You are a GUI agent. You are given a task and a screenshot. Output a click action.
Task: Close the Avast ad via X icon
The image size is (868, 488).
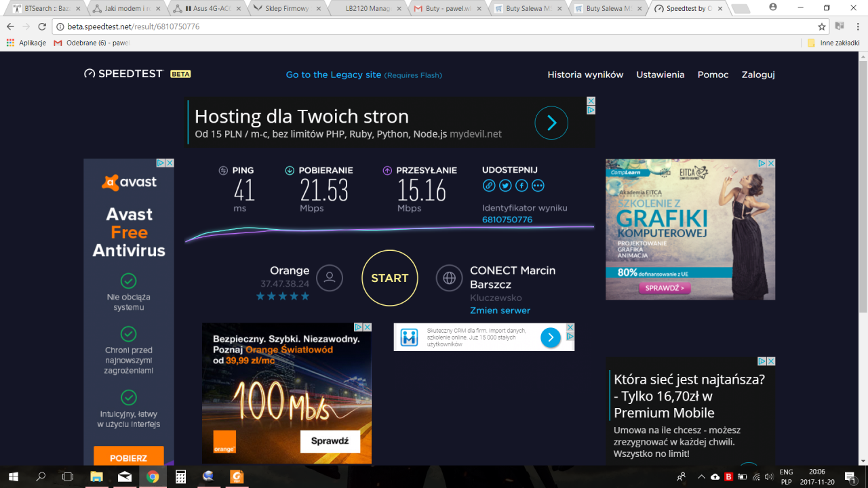click(170, 163)
